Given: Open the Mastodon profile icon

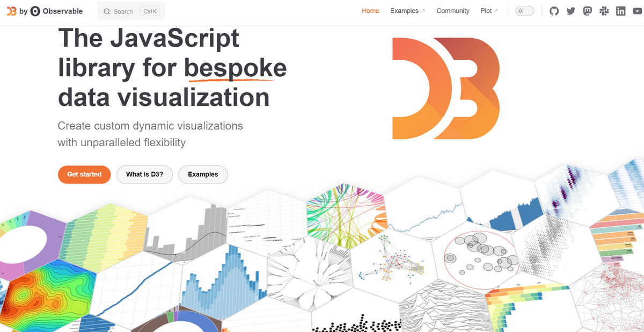Looking at the screenshot, I should pos(587,11).
